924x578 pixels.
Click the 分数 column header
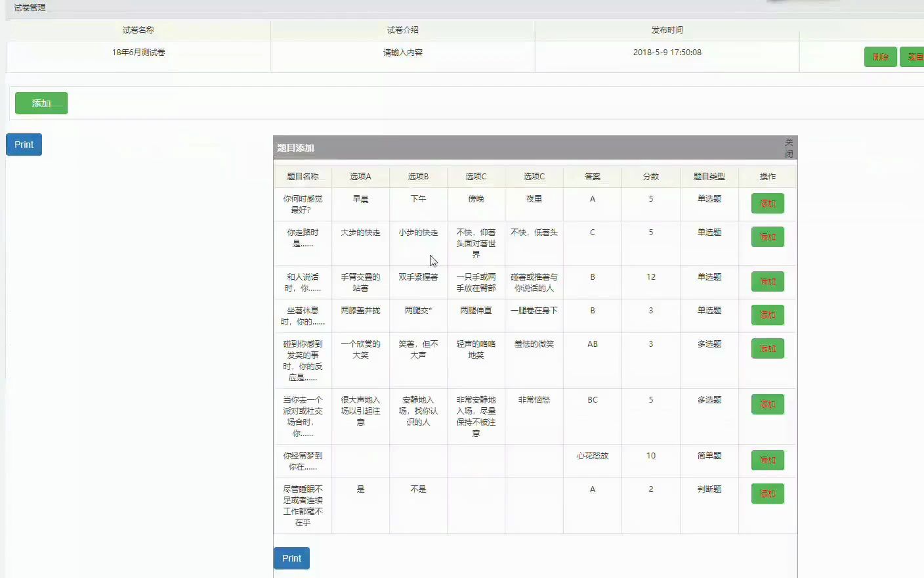click(651, 177)
